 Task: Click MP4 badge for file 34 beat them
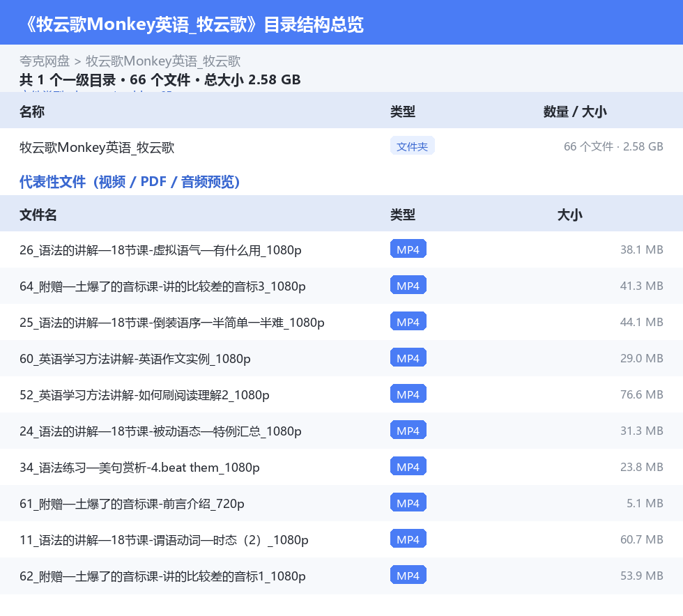point(408,466)
